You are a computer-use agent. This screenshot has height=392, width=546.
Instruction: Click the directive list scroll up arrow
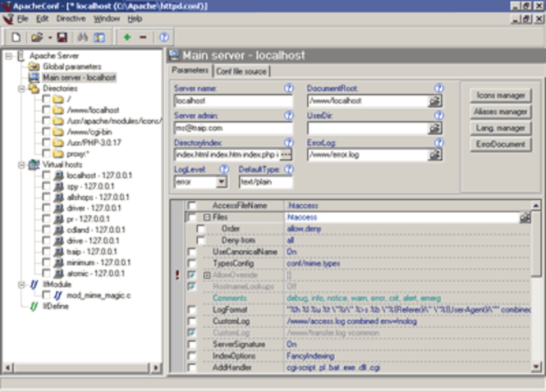(x=536, y=206)
